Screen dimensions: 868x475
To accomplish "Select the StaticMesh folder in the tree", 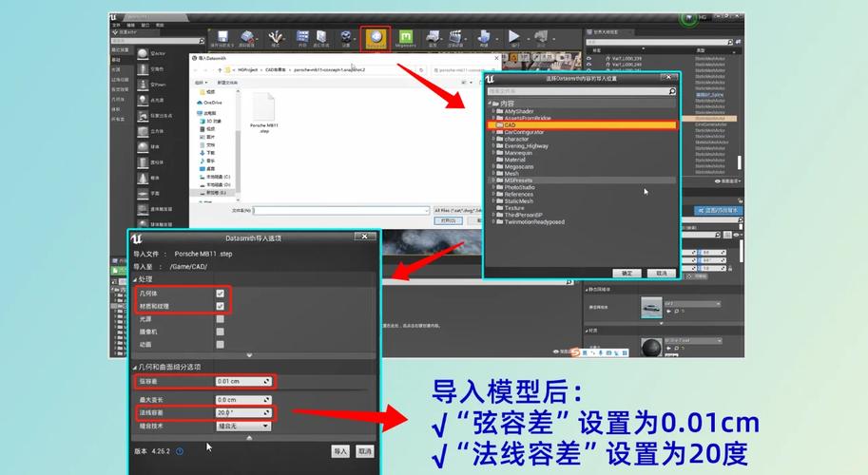I will (518, 200).
